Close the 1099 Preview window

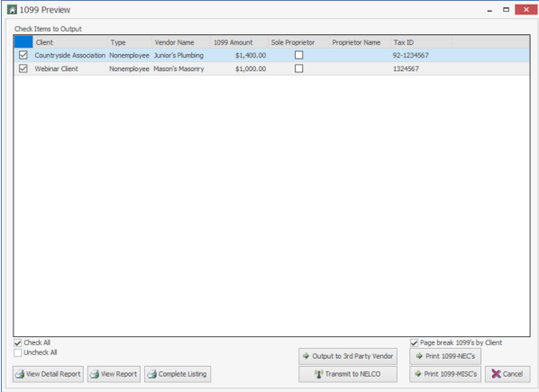pyautogui.click(x=526, y=10)
